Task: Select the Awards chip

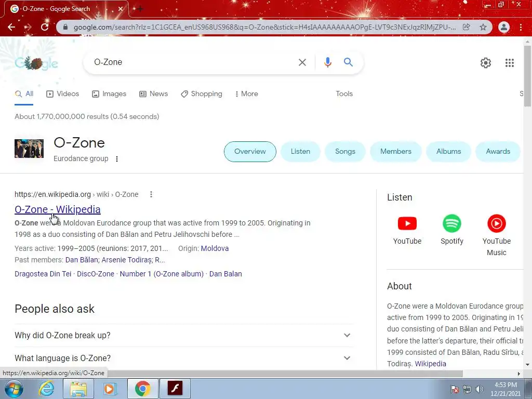Action: pos(498,151)
